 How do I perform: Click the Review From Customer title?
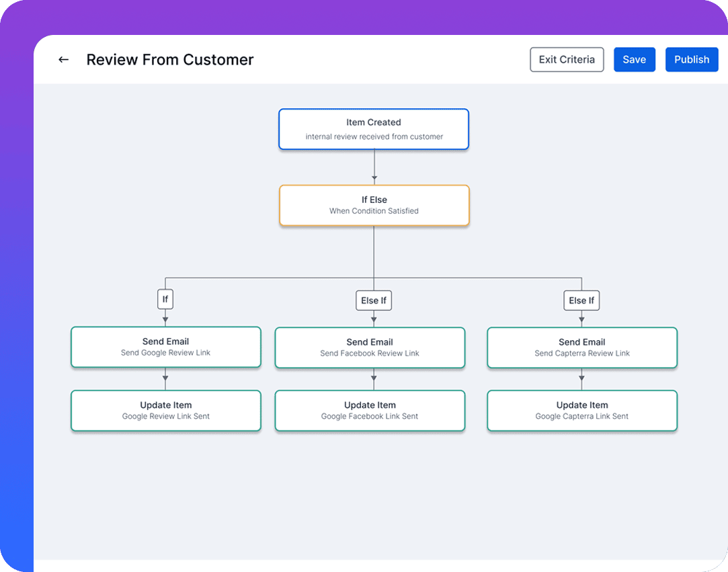[170, 59]
